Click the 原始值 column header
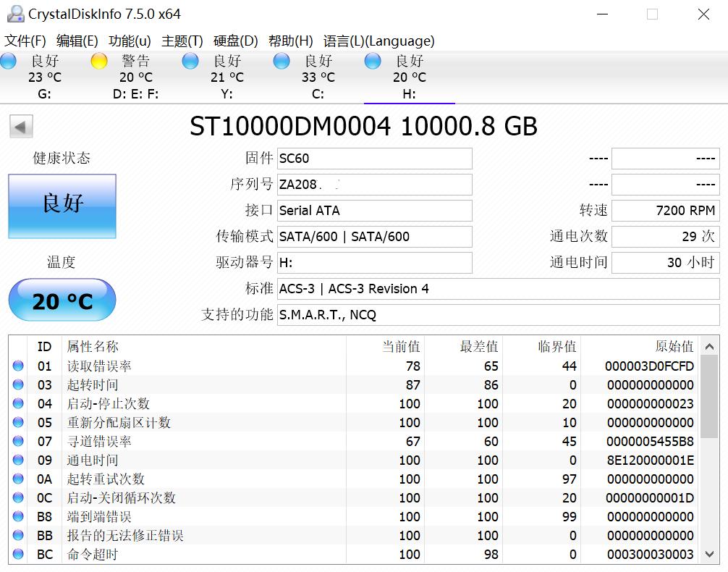The height and width of the screenshot is (572, 728). [x=674, y=347]
